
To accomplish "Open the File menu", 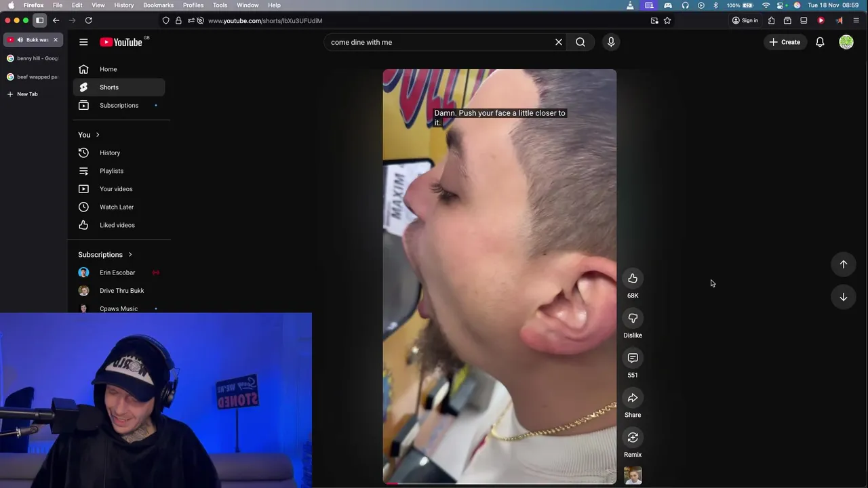I will (58, 5).
